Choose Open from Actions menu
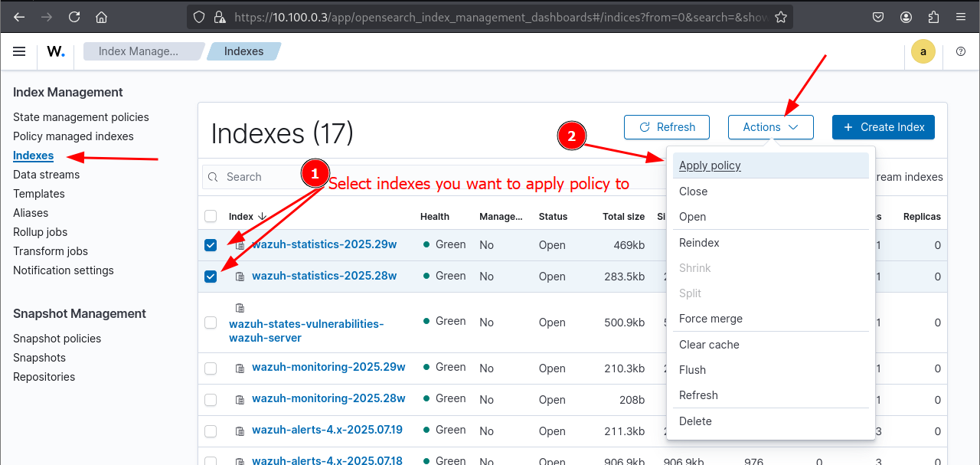980x465 pixels. 771,217
